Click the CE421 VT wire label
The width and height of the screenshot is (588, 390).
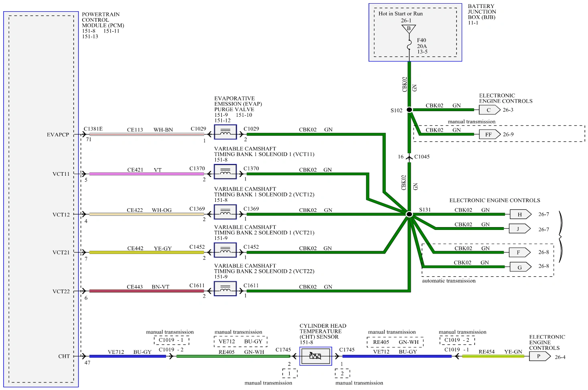[144, 170]
